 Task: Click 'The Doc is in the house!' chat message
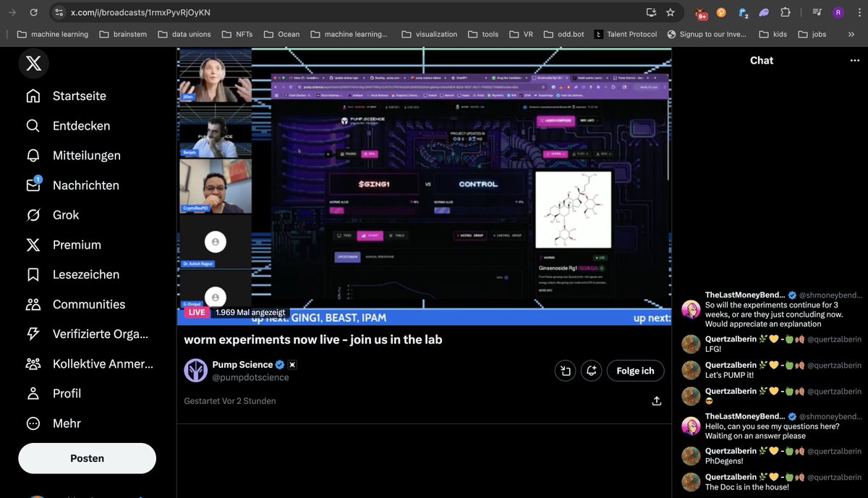pyautogui.click(x=747, y=487)
